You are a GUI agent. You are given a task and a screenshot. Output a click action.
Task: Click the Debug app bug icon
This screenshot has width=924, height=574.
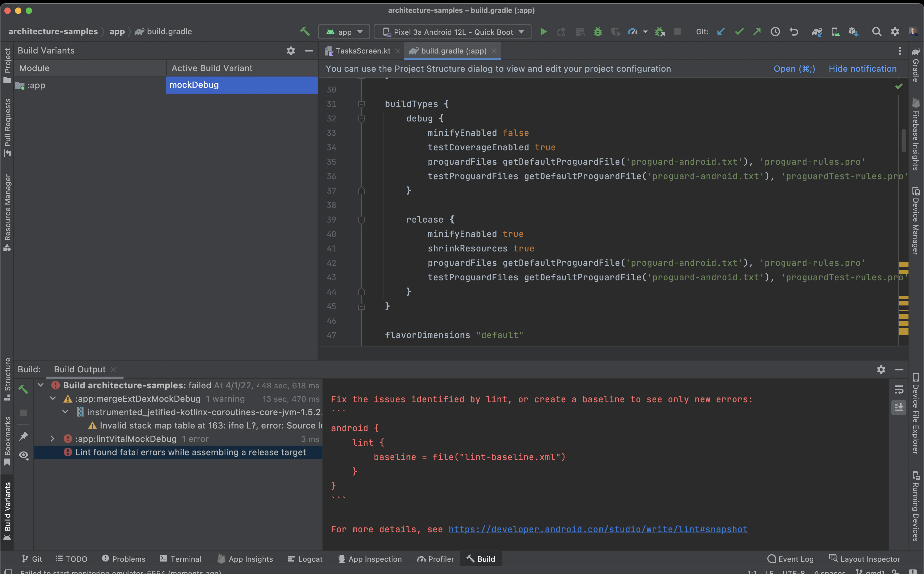[598, 32]
